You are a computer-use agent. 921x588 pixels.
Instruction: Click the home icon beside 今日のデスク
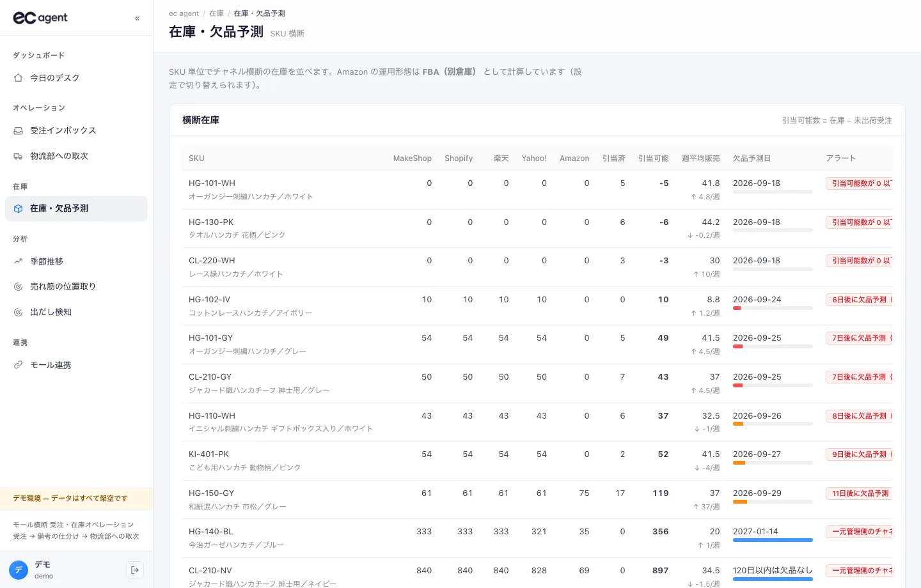(18, 78)
